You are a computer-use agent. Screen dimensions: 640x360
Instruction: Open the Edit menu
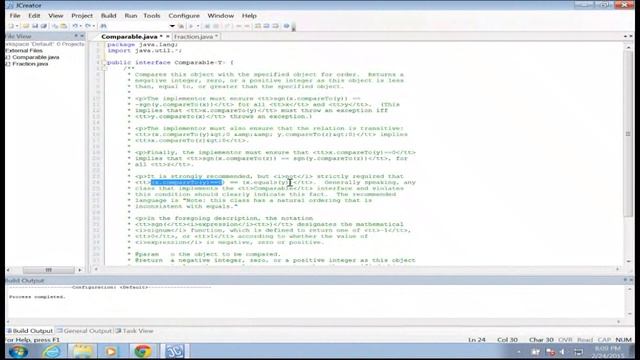tap(34, 16)
